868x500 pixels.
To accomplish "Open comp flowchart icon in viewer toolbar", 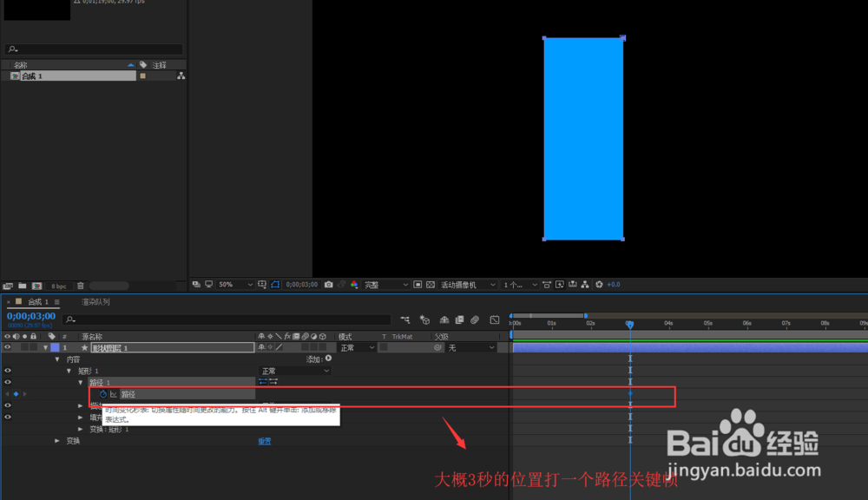I will [585, 285].
